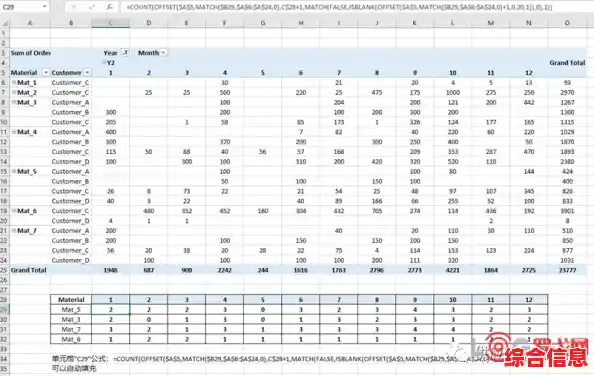Select column header C
This screenshot has width=594, height=376.
tap(111, 23)
